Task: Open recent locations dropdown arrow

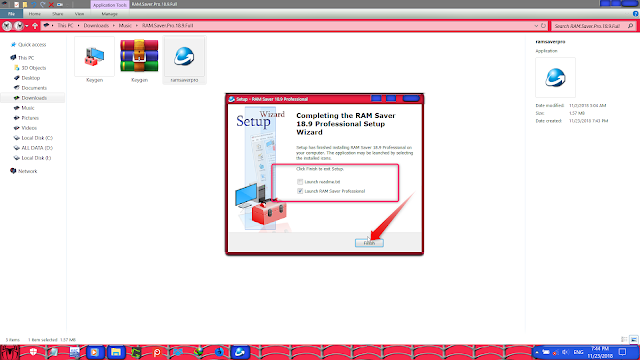Action: click(27, 26)
